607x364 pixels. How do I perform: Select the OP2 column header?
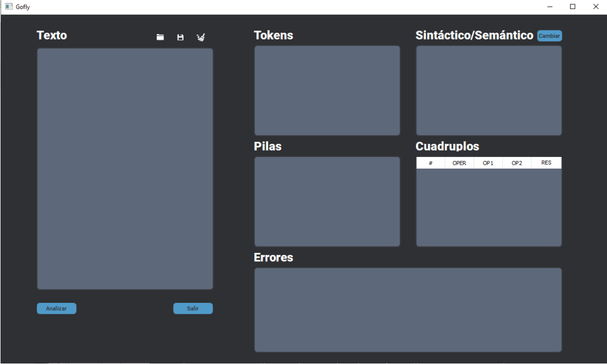[x=517, y=163]
